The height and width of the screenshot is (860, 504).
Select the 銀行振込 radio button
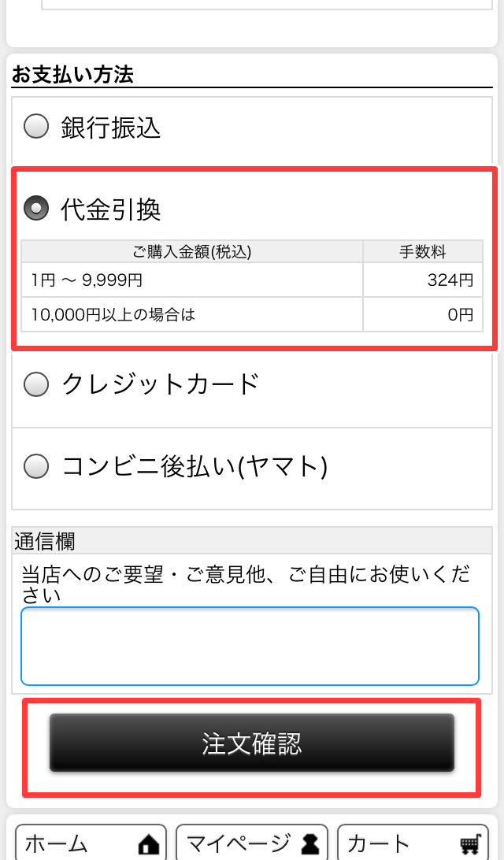click(x=36, y=127)
